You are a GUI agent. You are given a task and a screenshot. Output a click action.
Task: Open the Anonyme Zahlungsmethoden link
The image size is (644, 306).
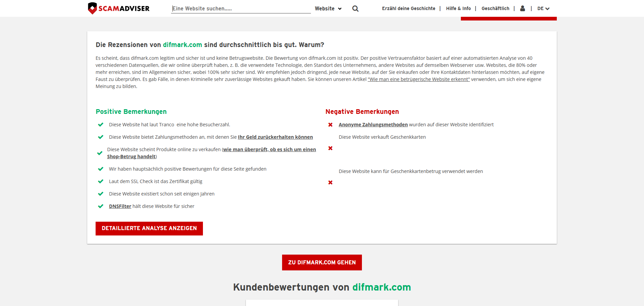point(373,125)
